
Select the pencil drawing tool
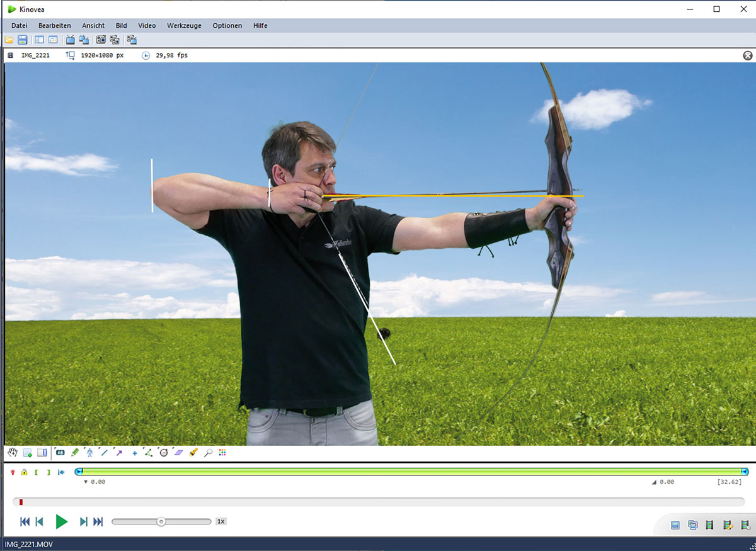[x=75, y=452]
